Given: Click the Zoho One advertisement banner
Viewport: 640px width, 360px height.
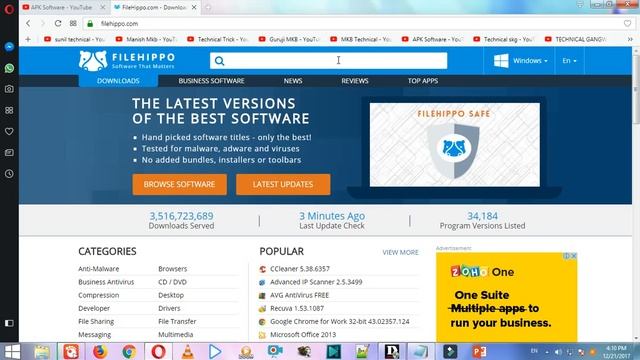Looking at the screenshot, I should 507,297.
